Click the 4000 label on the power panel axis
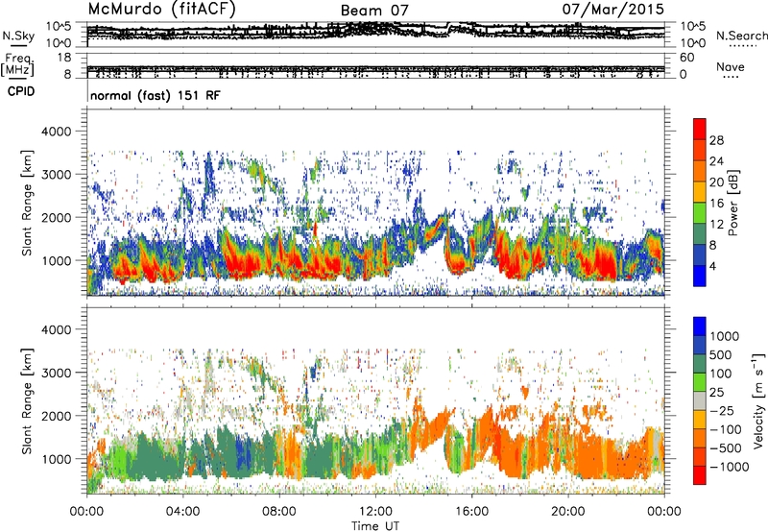 [56, 132]
